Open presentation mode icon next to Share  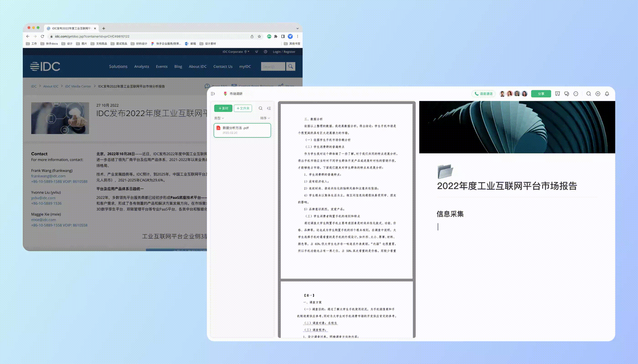click(x=557, y=94)
